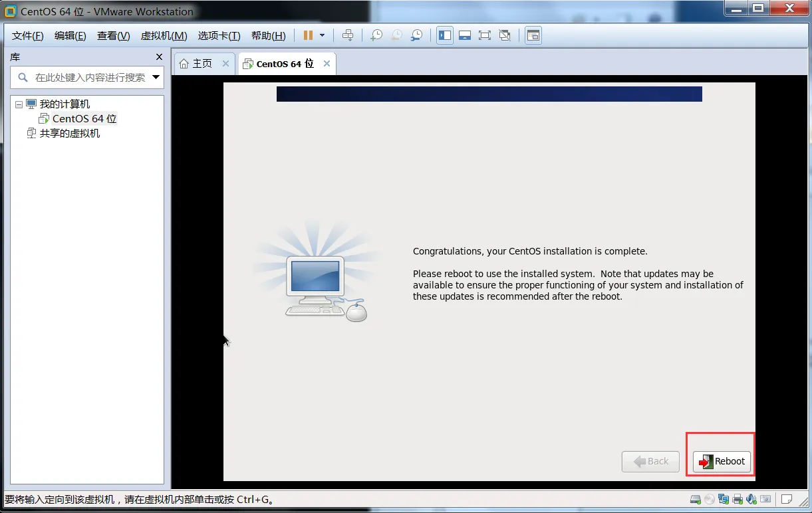Toggle the console view icon
The image size is (812, 513).
point(533,35)
